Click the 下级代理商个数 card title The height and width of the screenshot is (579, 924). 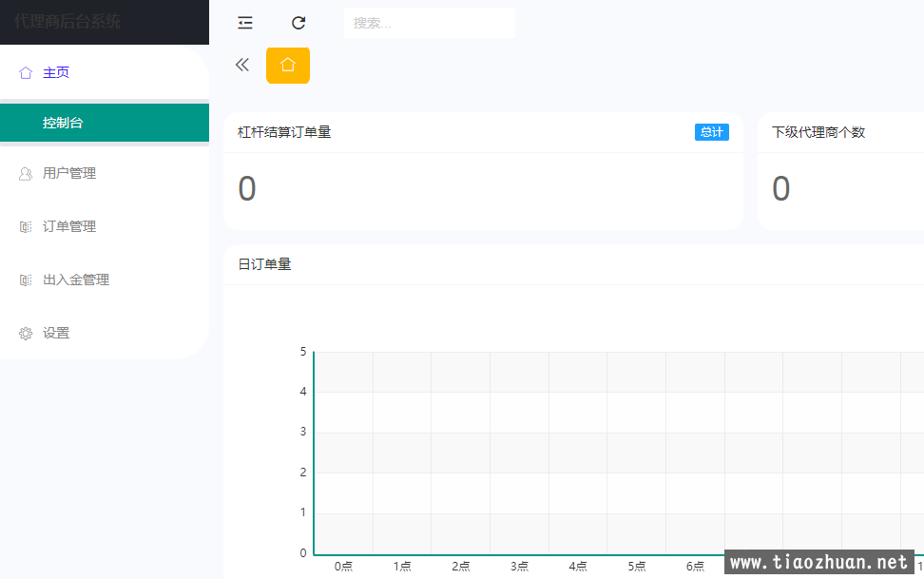(818, 132)
